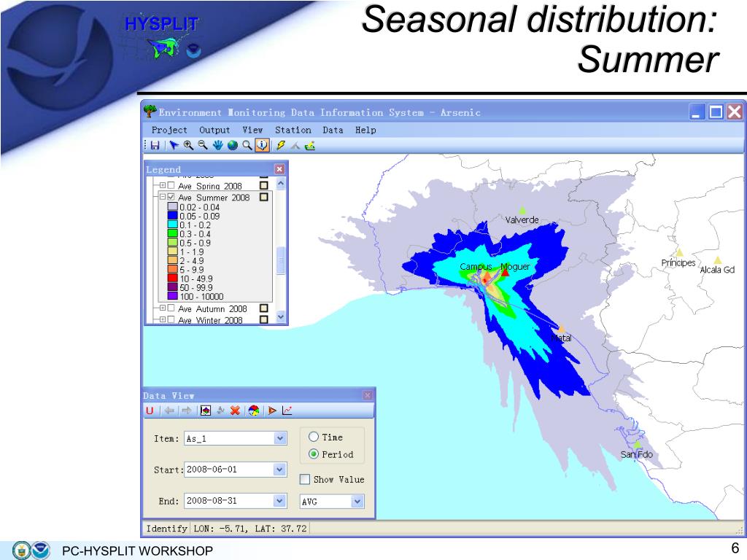Open the Station menu

(293, 130)
